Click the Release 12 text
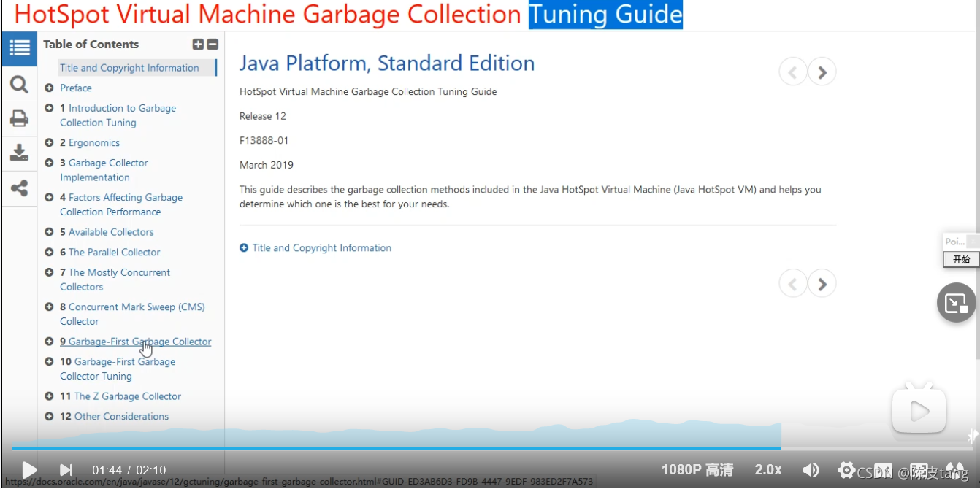 263,116
